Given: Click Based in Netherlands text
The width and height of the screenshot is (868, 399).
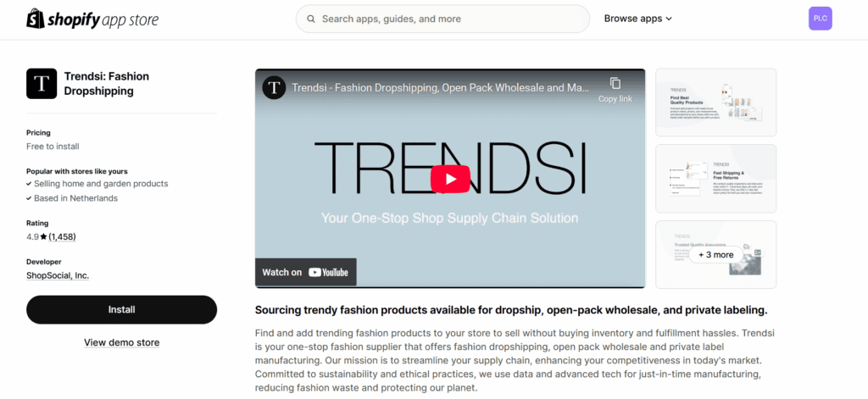Looking at the screenshot, I should click(x=75, y=198).
